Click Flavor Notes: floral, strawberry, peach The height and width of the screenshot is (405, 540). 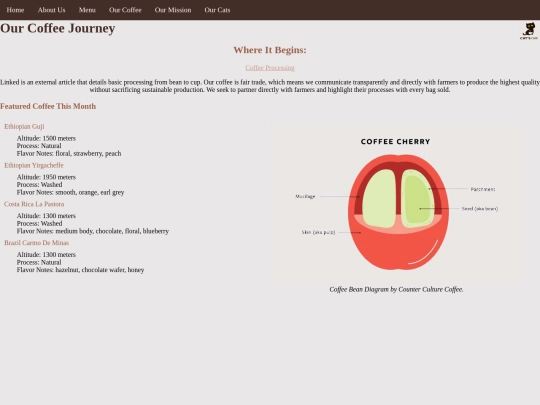pyautogui.click(x=69, y=153)
